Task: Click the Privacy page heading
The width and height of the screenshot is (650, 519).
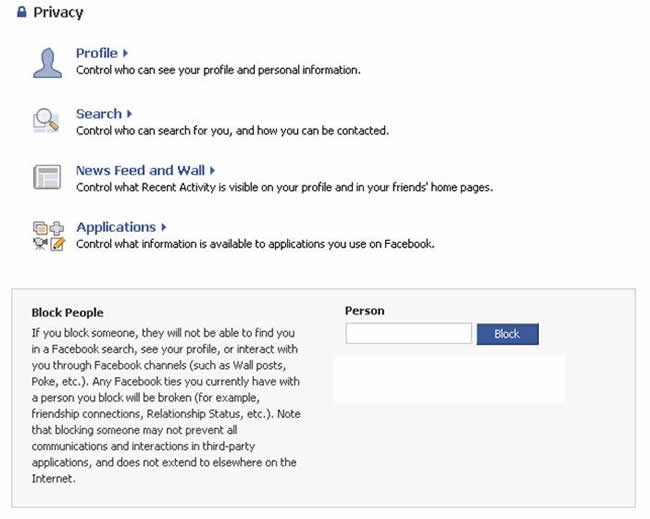Action: [x=58, y=12]
